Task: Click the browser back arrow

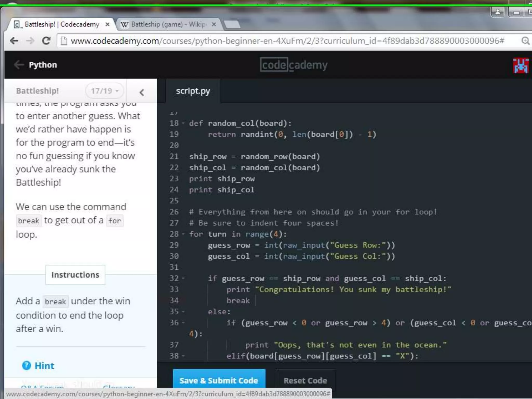Action: pos(14,41)
